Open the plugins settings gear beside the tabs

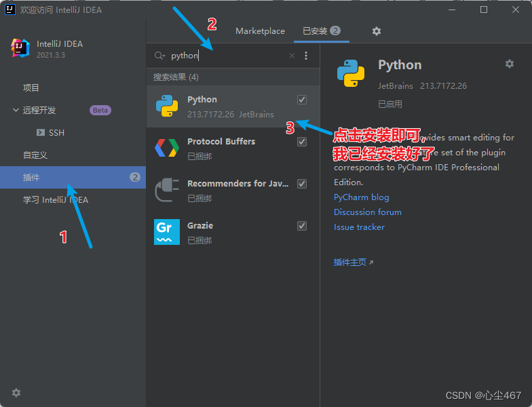[376, 31]
